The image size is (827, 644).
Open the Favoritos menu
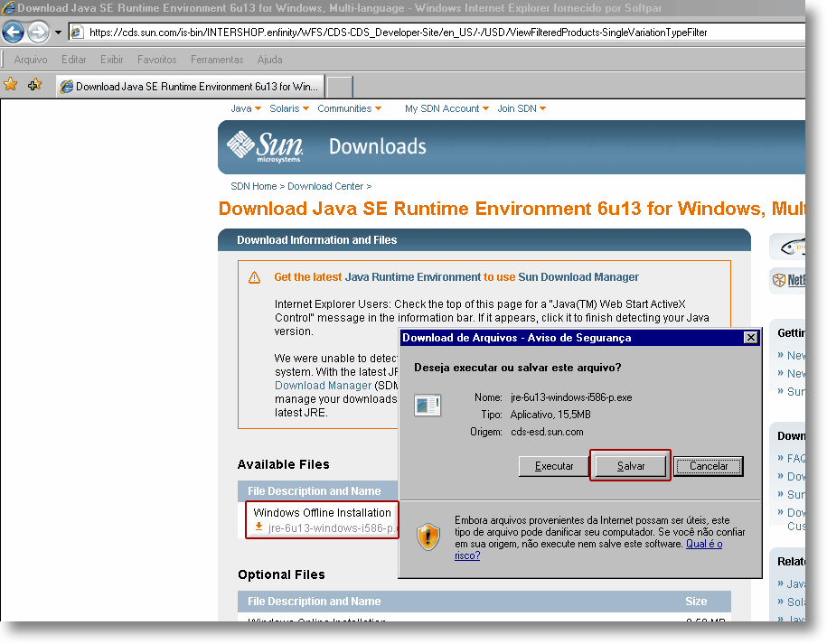click(x=156, y=60)
